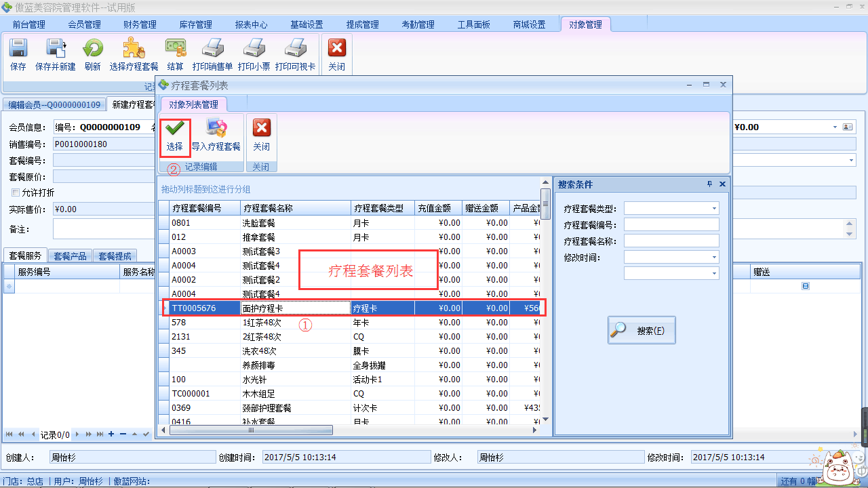Toggle the Allow Discount (允许打折) checkbox
The image size is (868, 488).
point(16,192)
